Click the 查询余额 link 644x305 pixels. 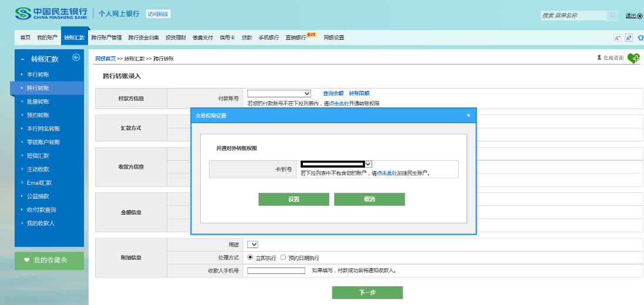[333, 93]
